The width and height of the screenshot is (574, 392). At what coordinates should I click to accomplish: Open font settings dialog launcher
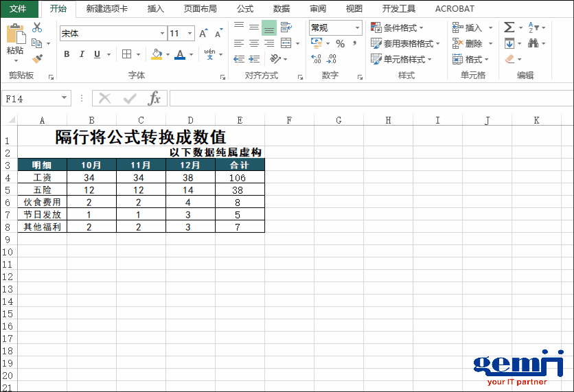[222, 77]
